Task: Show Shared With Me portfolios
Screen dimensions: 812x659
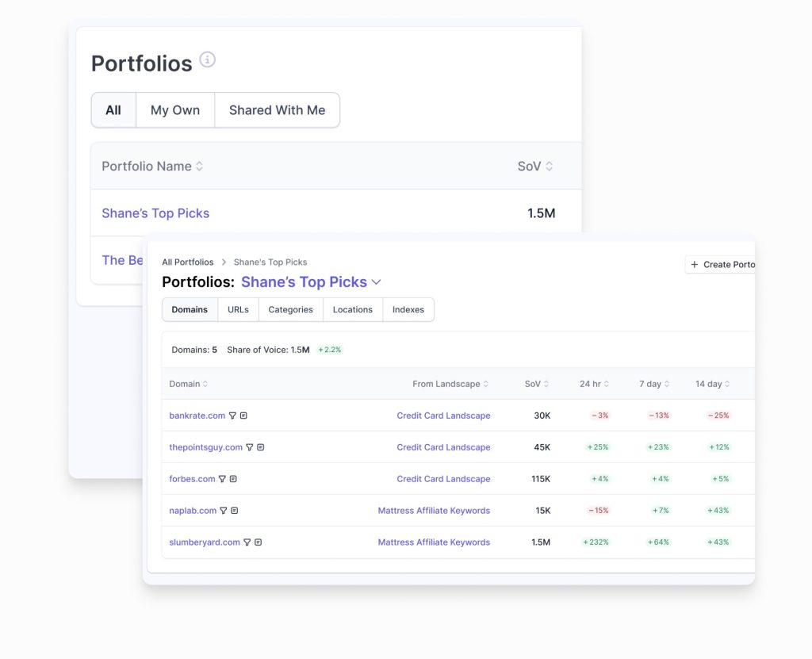Action: [x=277, y=110]
